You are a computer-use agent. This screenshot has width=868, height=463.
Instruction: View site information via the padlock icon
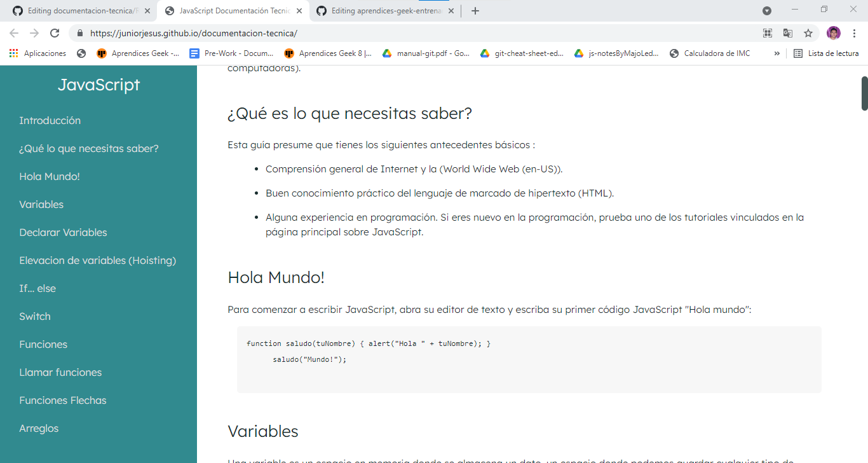(79, 32)
